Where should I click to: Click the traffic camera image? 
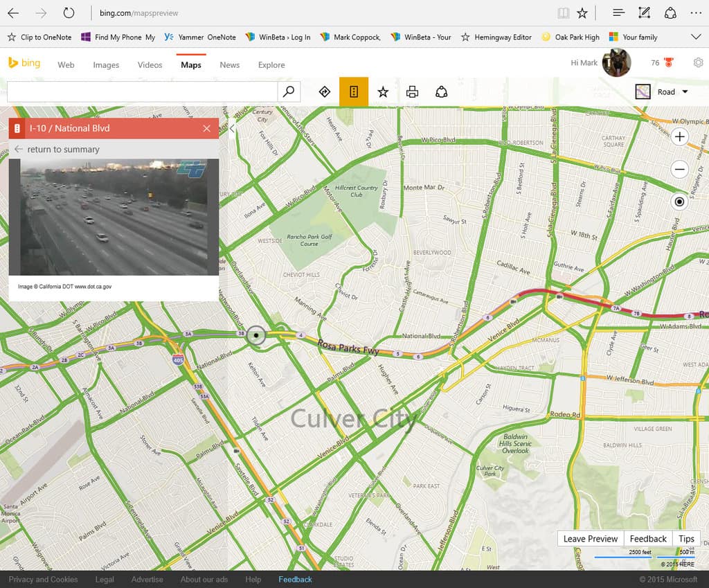pyautogui.click(x=114, y=217)
